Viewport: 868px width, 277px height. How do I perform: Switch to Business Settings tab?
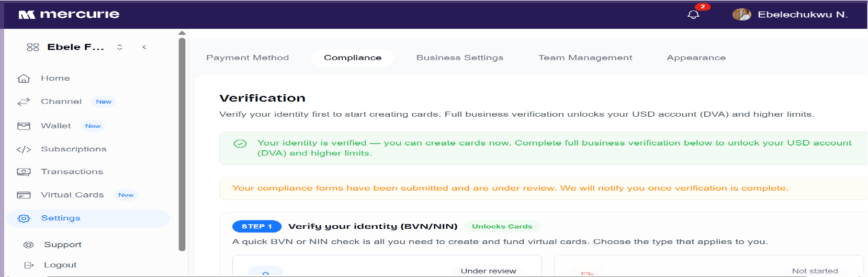coord(460,58)
